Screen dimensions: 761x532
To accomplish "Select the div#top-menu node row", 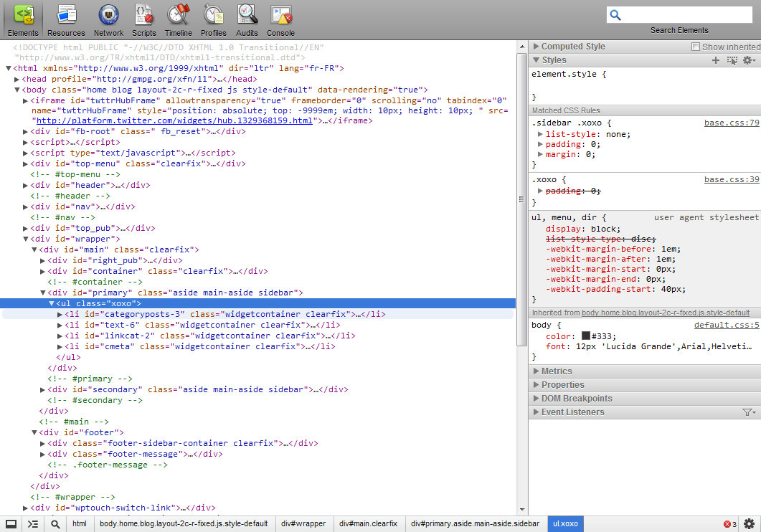I will 257,164.
